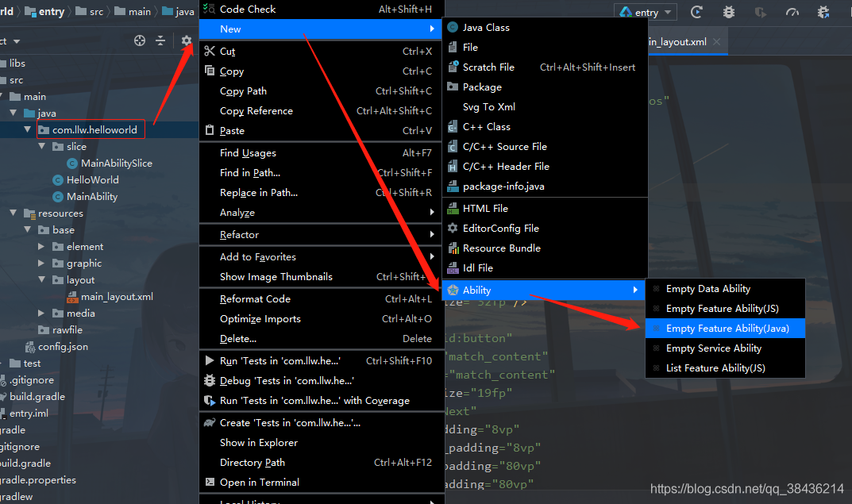This screenshot has width=852, height=504.
Task: Click the HTML File icon
Action: [453, 208]
